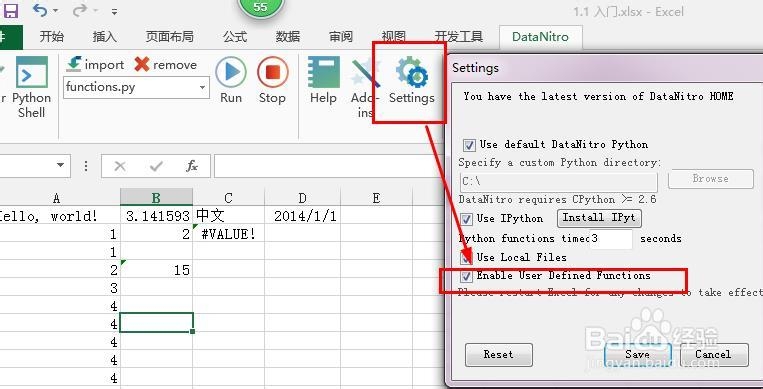Switch to the 开发工具 ribbon tab
This screenshot has height=389, width=763.
point(458,37)
